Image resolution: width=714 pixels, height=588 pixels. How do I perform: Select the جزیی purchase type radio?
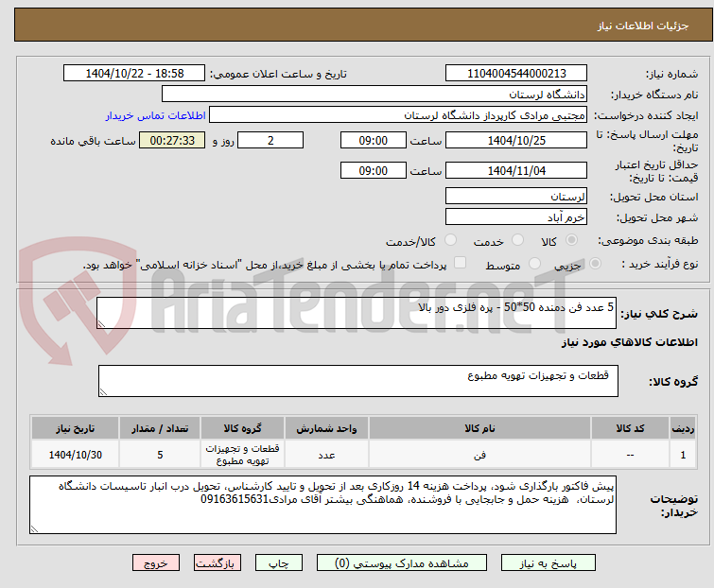pyautogui.click(x=595, y=264)
